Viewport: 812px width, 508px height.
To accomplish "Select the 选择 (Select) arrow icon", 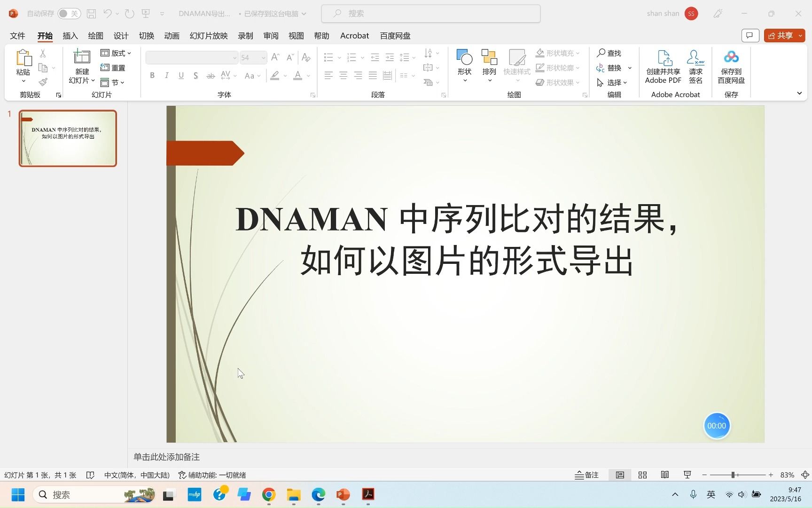I will coord(600,82).
